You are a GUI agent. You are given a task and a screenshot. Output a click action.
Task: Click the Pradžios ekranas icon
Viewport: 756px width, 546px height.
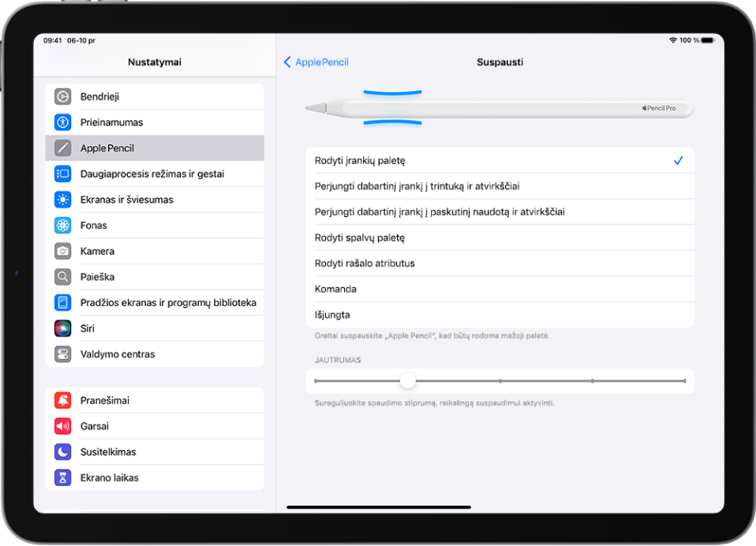62,303
